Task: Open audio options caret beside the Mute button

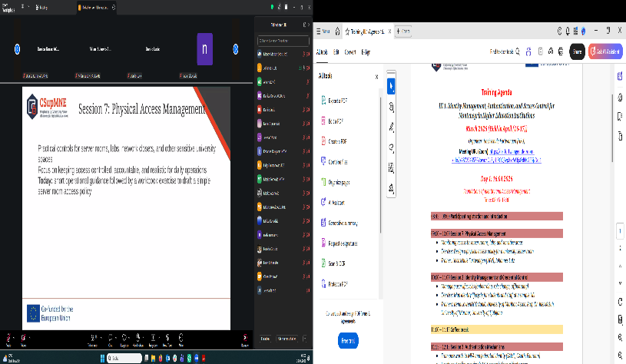Action: [x=15, y=337]
